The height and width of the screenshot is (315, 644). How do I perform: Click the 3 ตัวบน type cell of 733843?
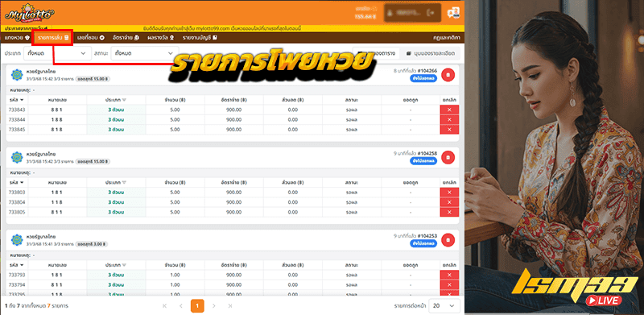(x=116, y=110)
